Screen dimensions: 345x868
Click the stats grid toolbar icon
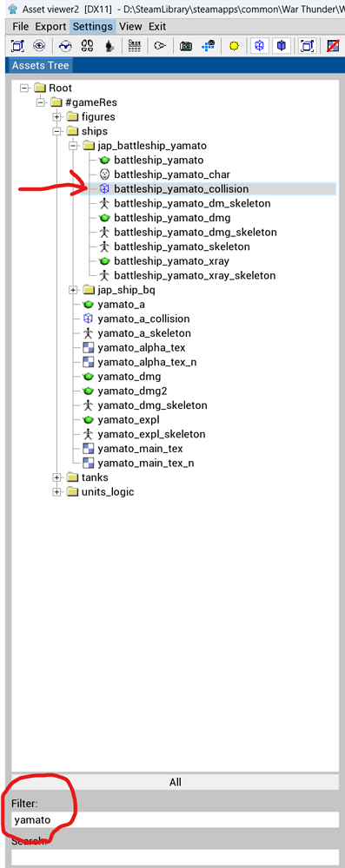click(134, 47)
